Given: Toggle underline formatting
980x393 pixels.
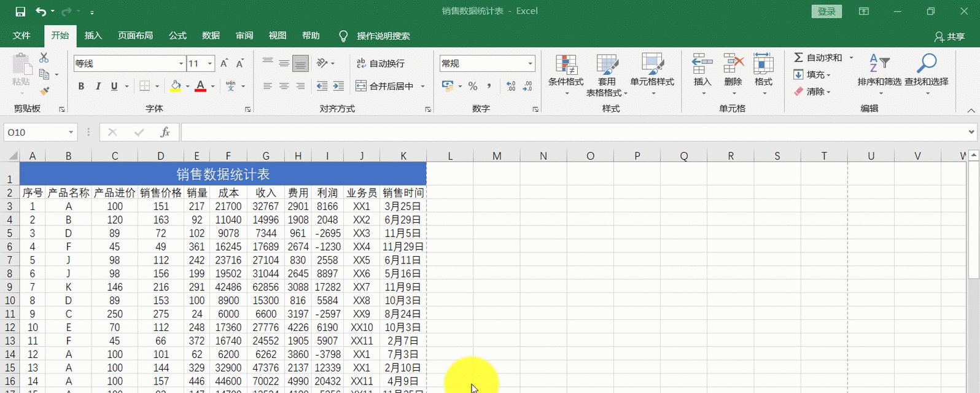Looking at the screenshot, I should tap(114, 87).
